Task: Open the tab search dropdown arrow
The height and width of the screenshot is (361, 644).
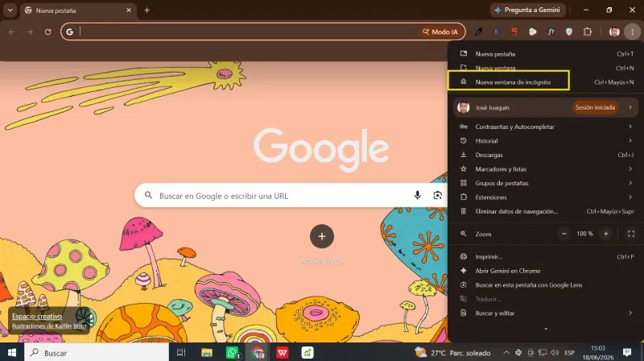Action: coord(10,10)
